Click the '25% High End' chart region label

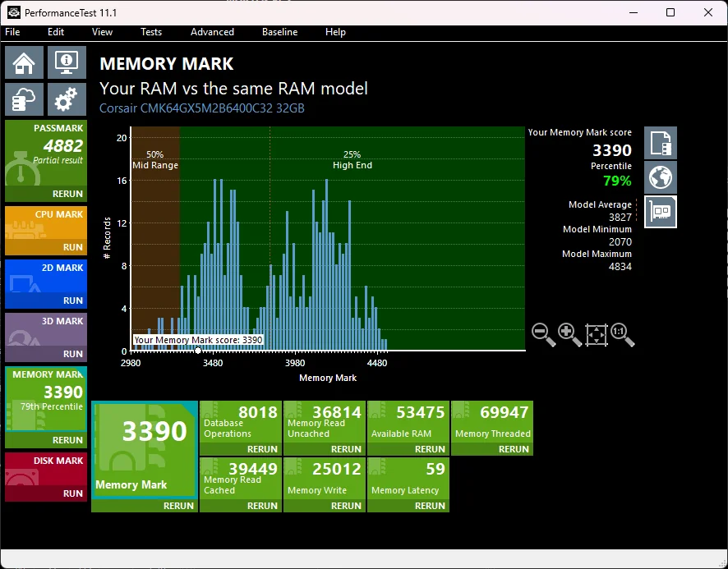tap(352, 160)
